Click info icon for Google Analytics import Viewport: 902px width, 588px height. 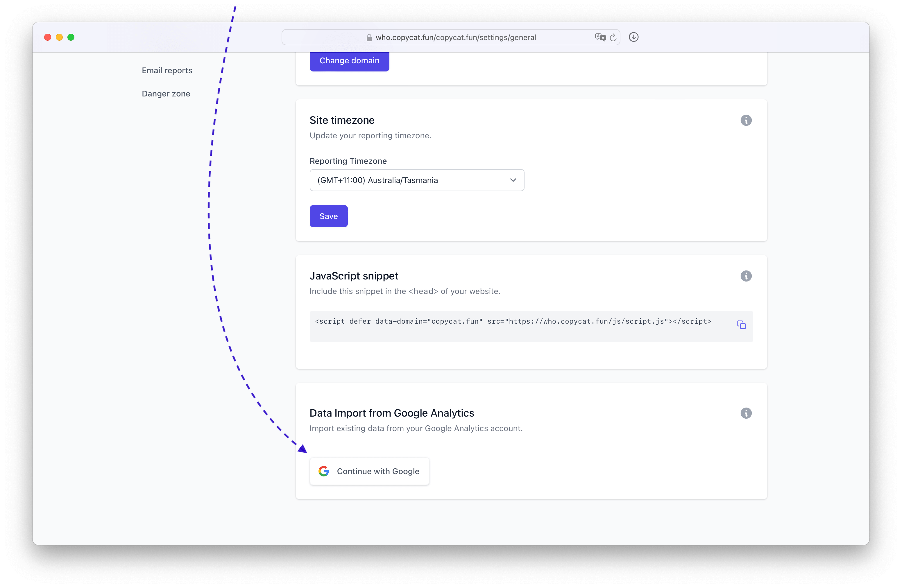click(x=746, y=413)
